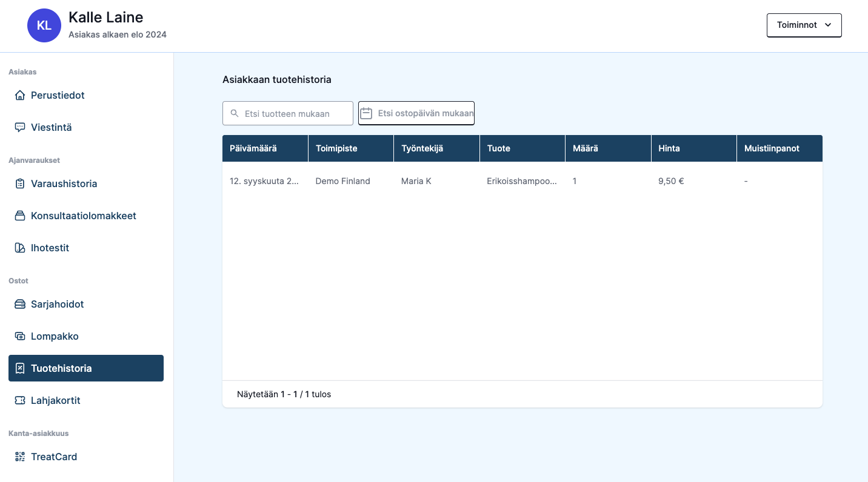Click the Muistiinpanot column header

tap(780, 148)
